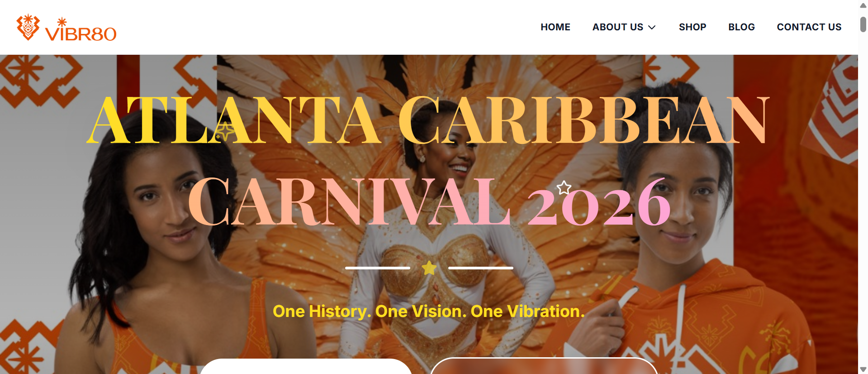Click the white outlined star near 2026
868x374 pixels.
pyautogui.click(x=564, y=187)
